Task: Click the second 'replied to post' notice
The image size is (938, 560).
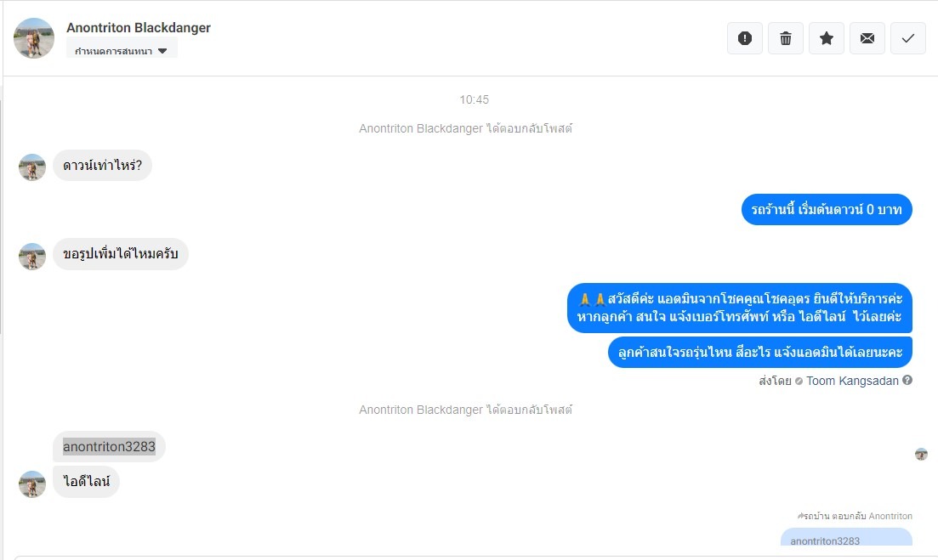Action: coord(465,410)
